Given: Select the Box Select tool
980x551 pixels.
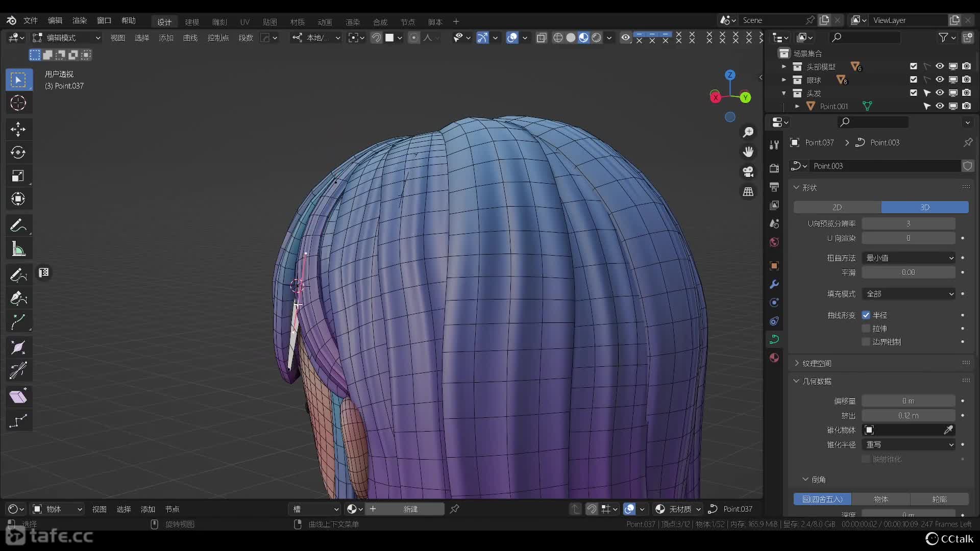Looking at the screenshot, I should coord(18,80).
